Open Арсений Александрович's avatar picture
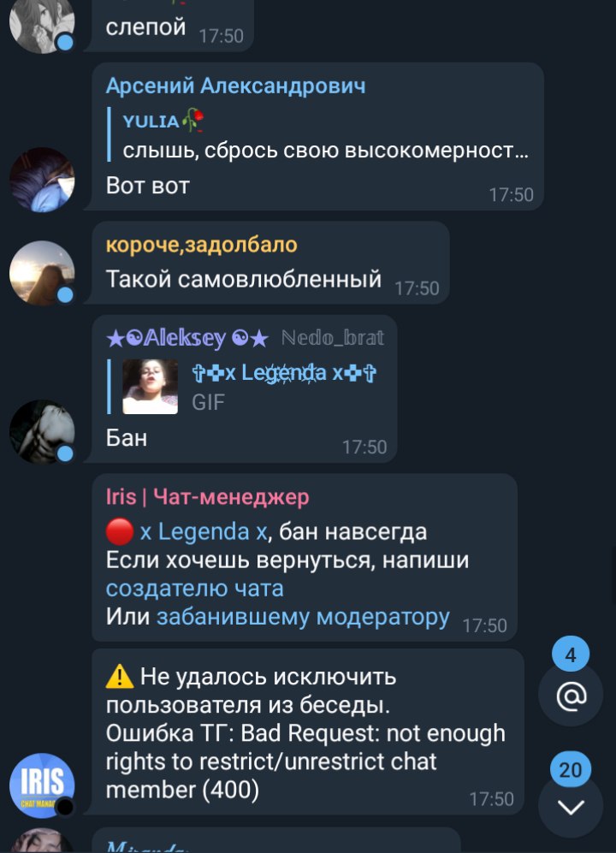The width and height of the screenshot is (616, 853). pyautogui.click(x=42, y=180)
